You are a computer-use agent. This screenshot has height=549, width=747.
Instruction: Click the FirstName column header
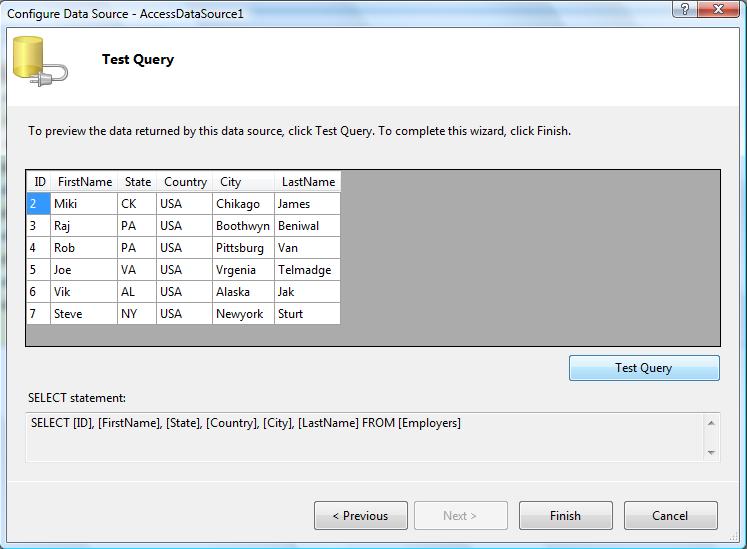(84, 182)
